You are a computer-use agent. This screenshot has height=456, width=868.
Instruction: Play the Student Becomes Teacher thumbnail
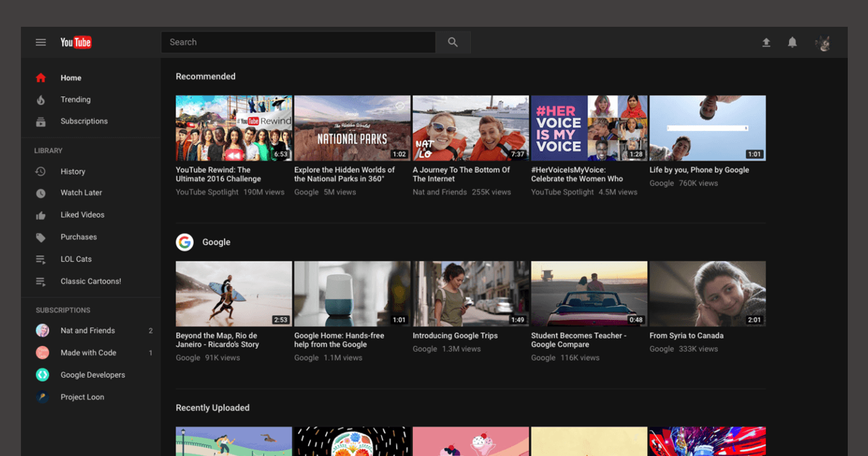[590, 294]
